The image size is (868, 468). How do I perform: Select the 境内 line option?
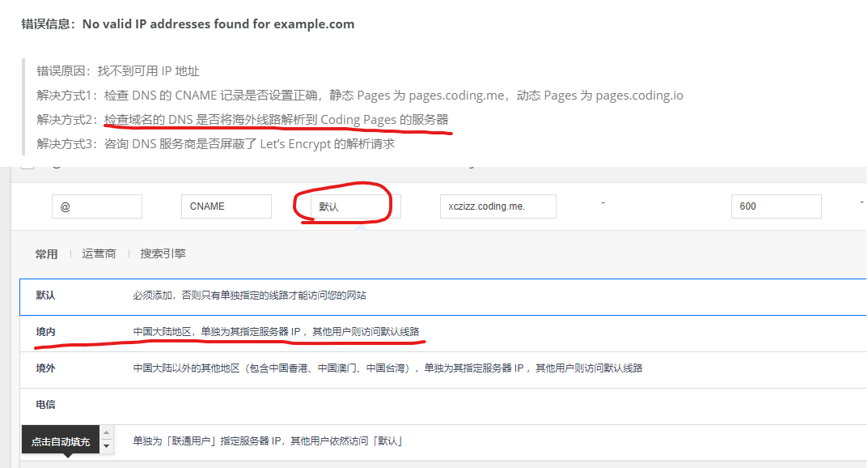442,334
